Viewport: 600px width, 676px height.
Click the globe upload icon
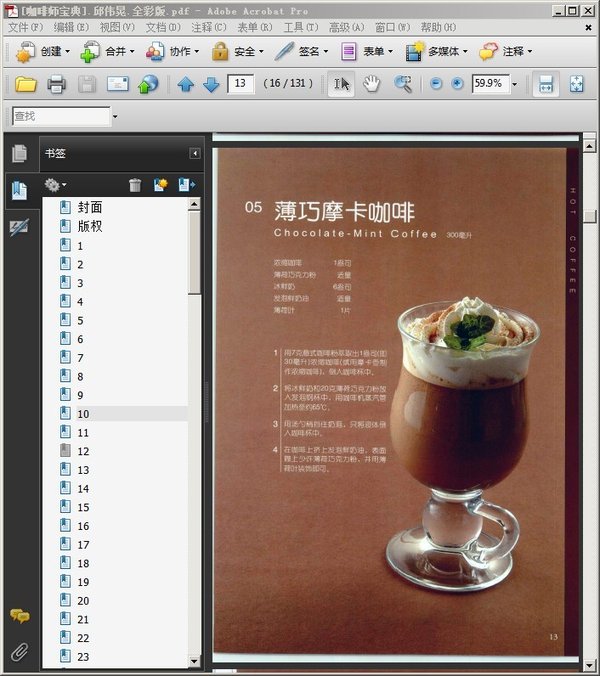point(148,84)
